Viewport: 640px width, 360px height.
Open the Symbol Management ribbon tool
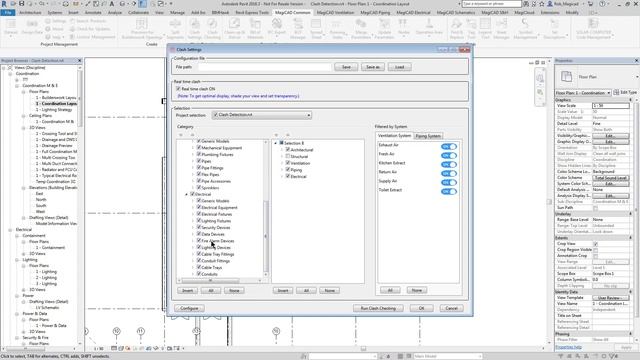click(x=525, y=28)
